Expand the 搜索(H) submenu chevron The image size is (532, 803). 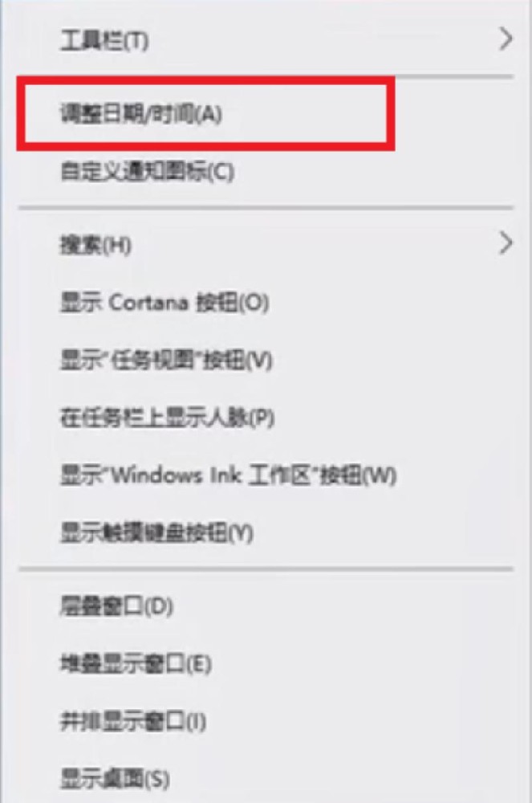[506, 244]
